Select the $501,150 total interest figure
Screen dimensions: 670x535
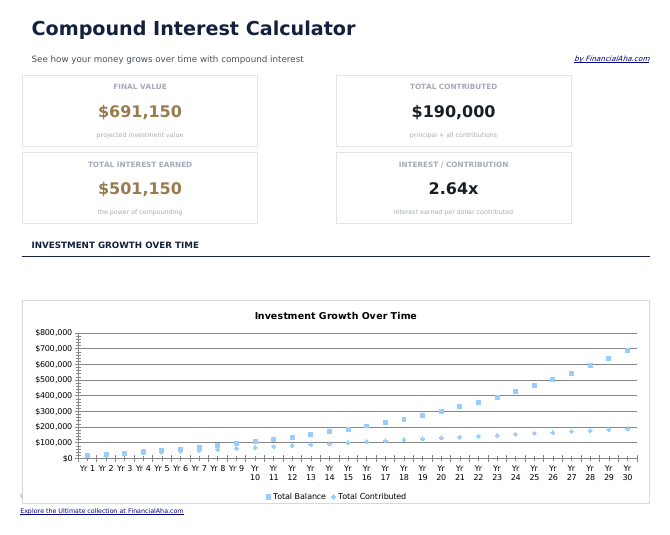coord(140,188)
